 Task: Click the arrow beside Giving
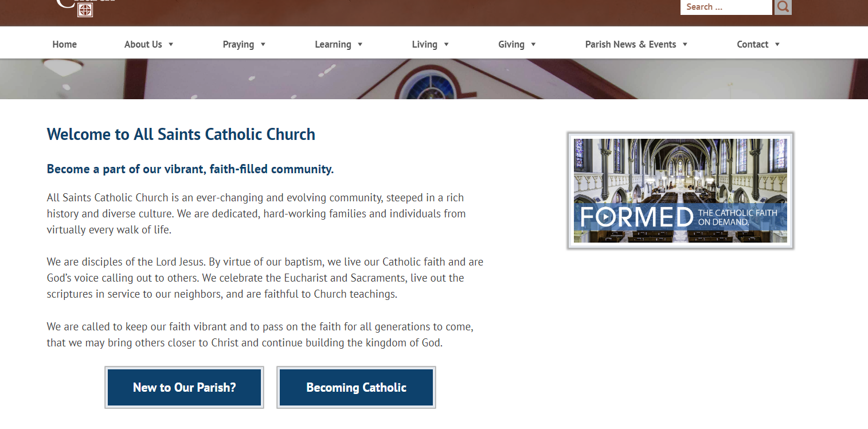(533, 45)
